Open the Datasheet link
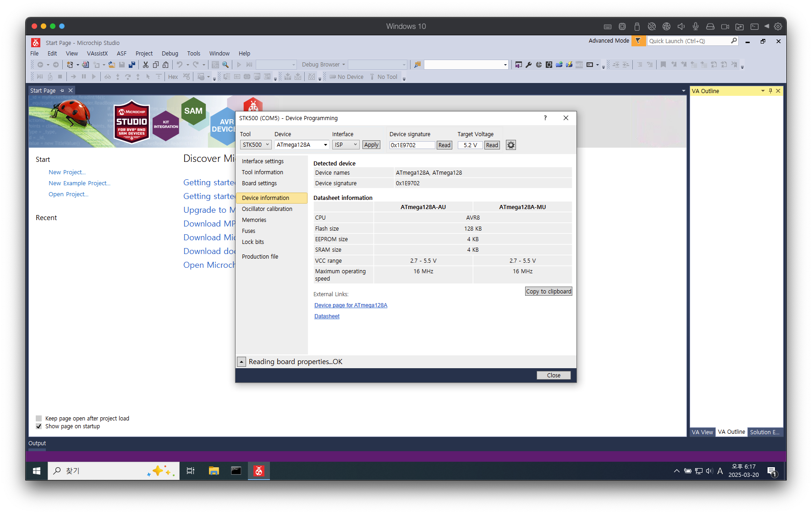This screenshot has width=812, height=514. pos(327,316)
